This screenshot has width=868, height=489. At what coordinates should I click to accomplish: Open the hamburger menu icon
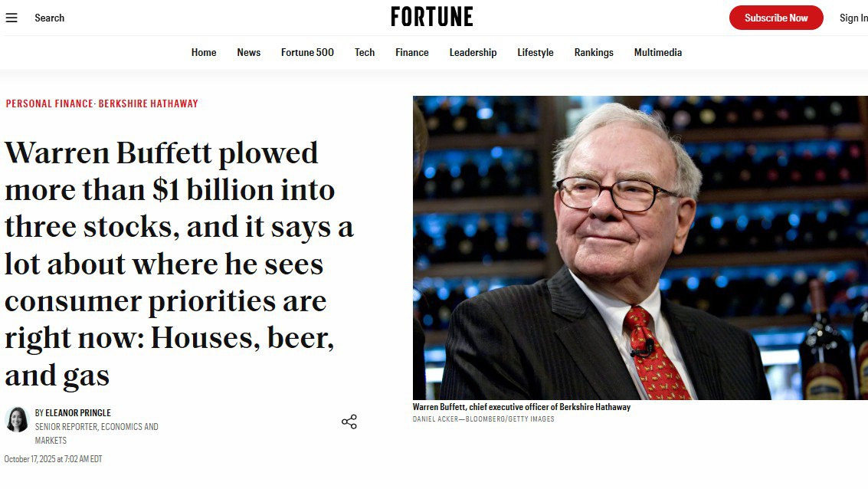click(x=11, y=18)
